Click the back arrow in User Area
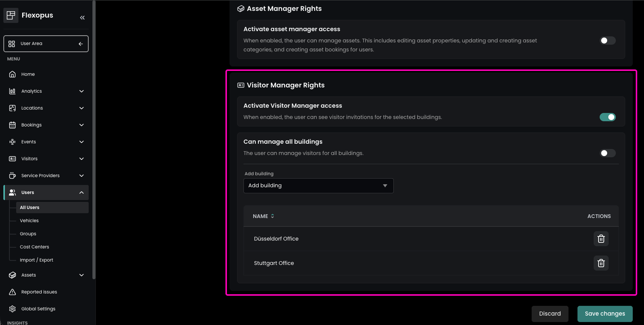The height and width of the screenshot is (325, 644). [80, 44]
